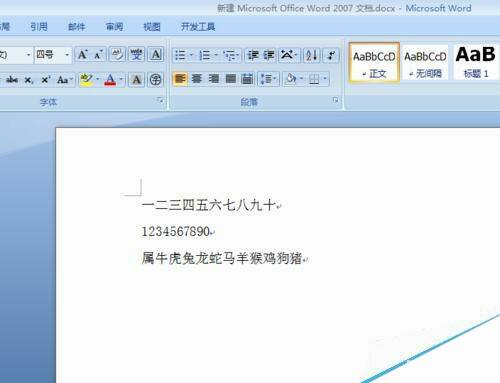500x383 pixels.
Task: Expand the Numbering dropdown arrow
Action: pyautogui.click(x=216, y=55)
